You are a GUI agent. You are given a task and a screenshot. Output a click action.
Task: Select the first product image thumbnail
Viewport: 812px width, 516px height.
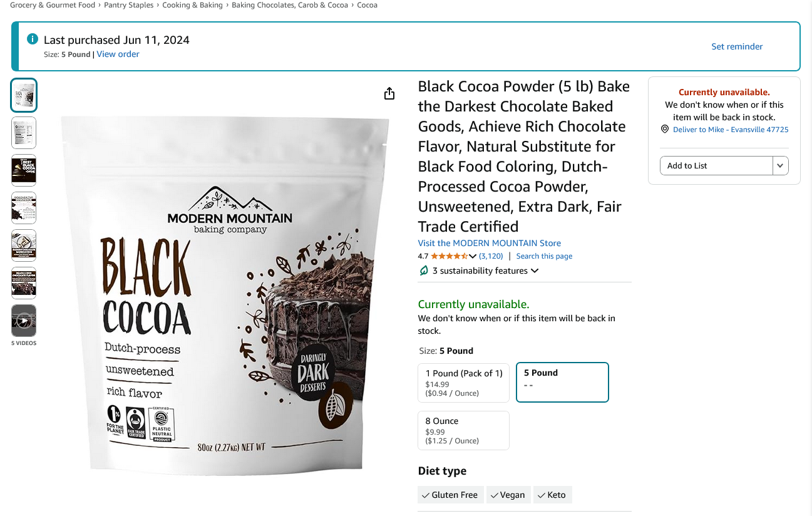coord(24,95)
